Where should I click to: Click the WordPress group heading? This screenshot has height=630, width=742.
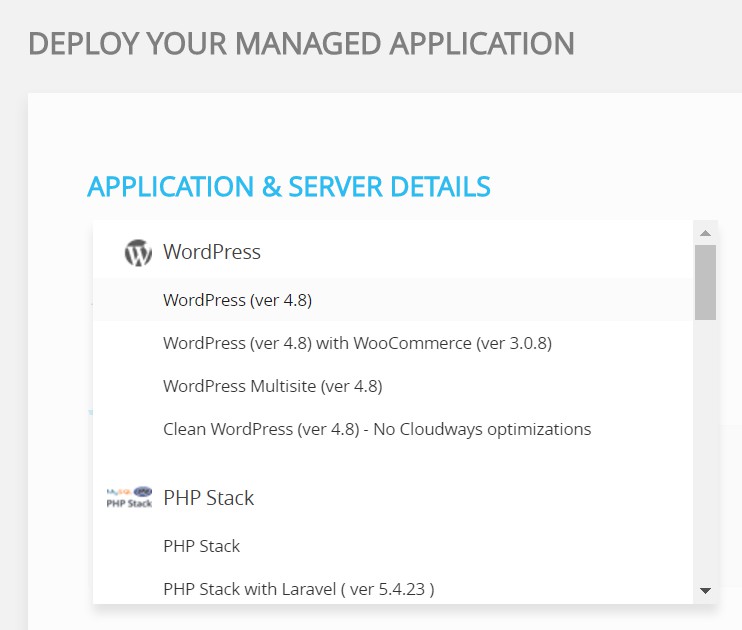pyautogui.click(x=212, y=252)
